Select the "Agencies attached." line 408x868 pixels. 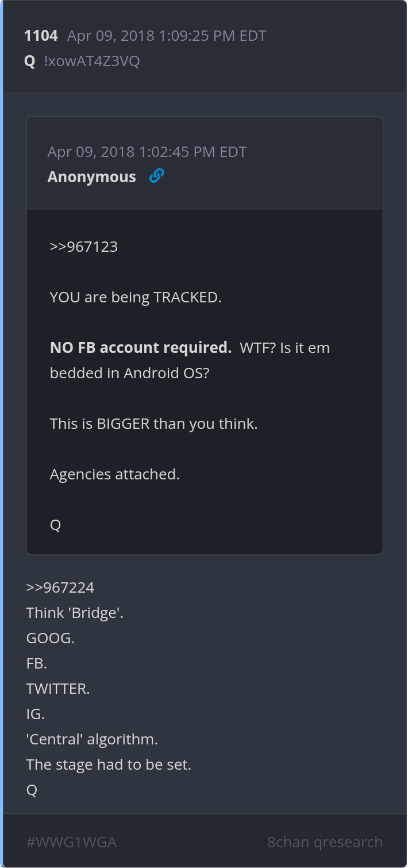click(x=115, y=474)
